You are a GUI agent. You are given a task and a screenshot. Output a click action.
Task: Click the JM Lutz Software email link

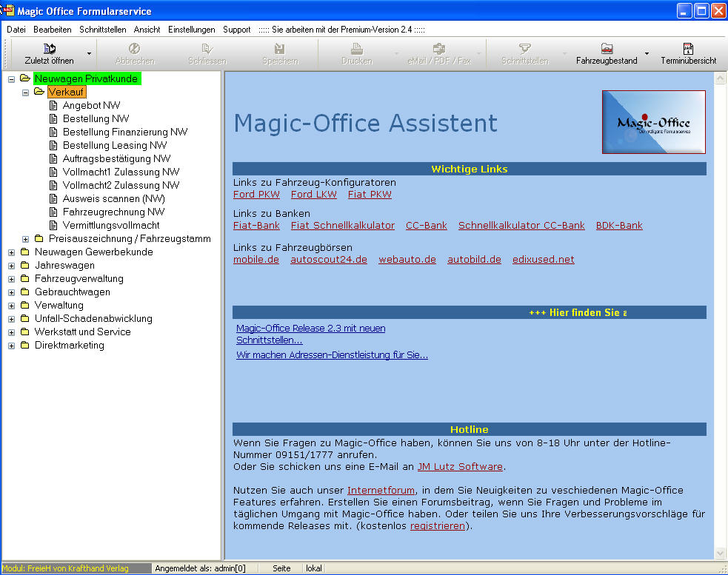(x=460, y=467)
